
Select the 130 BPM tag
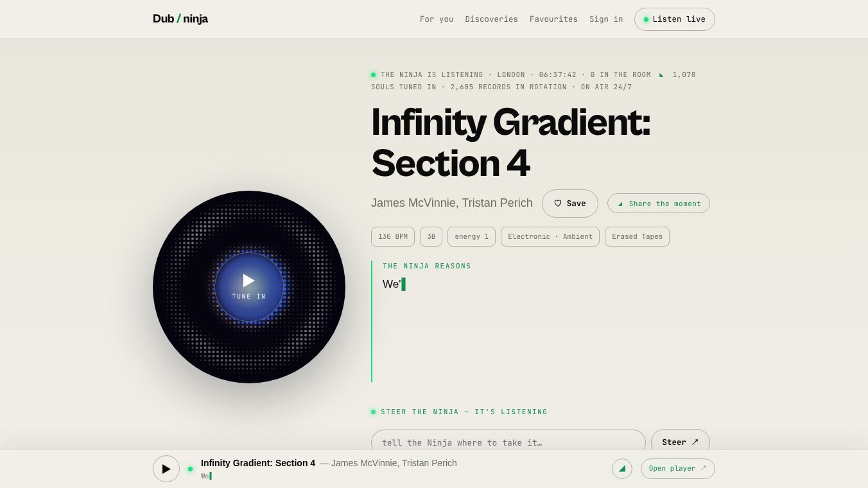point(393,236)
